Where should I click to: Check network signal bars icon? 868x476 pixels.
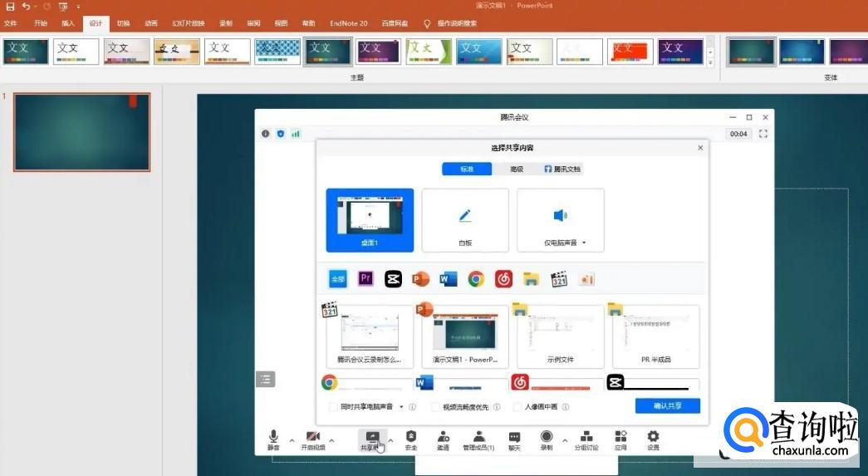[x=296, y=134]
